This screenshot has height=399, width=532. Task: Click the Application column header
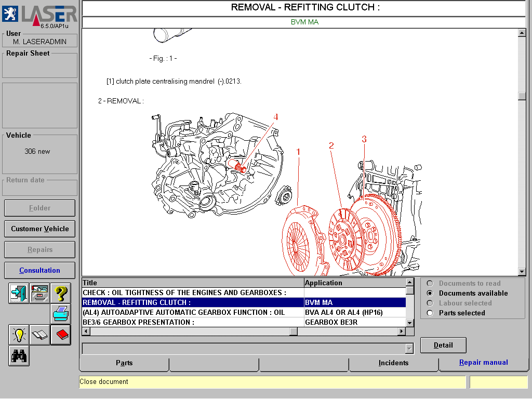click(x=355, y=283)
